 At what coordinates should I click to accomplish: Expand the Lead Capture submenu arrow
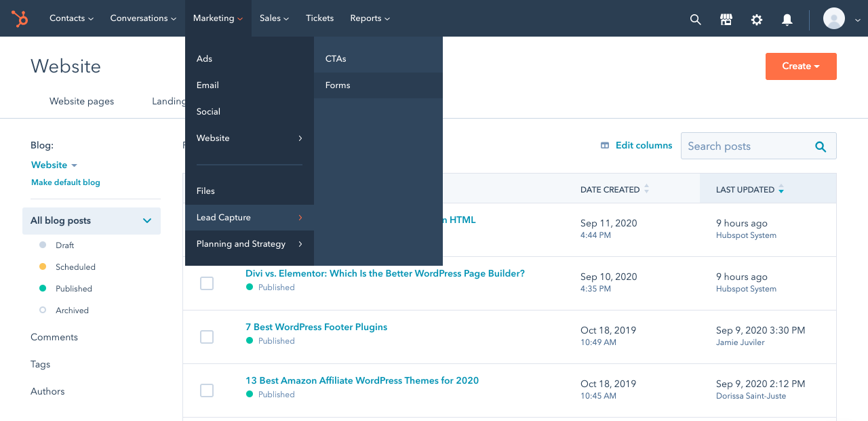click(300, 218)
